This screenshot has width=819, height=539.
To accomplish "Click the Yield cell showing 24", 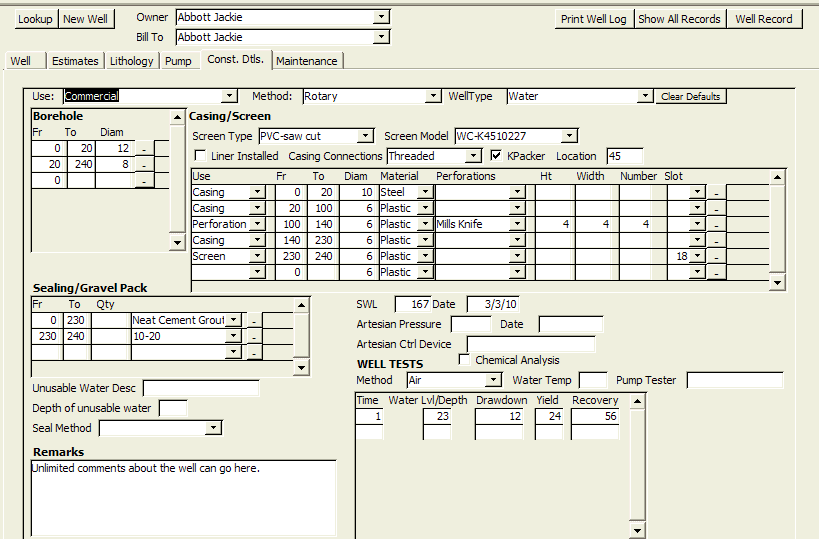I will point(549,416).
